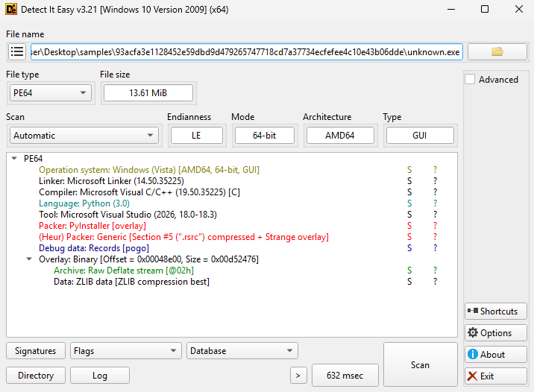Viewport: 534px width, 392px height.
Task: Click ? link on Heur Packer row
Action: point(435,237)
